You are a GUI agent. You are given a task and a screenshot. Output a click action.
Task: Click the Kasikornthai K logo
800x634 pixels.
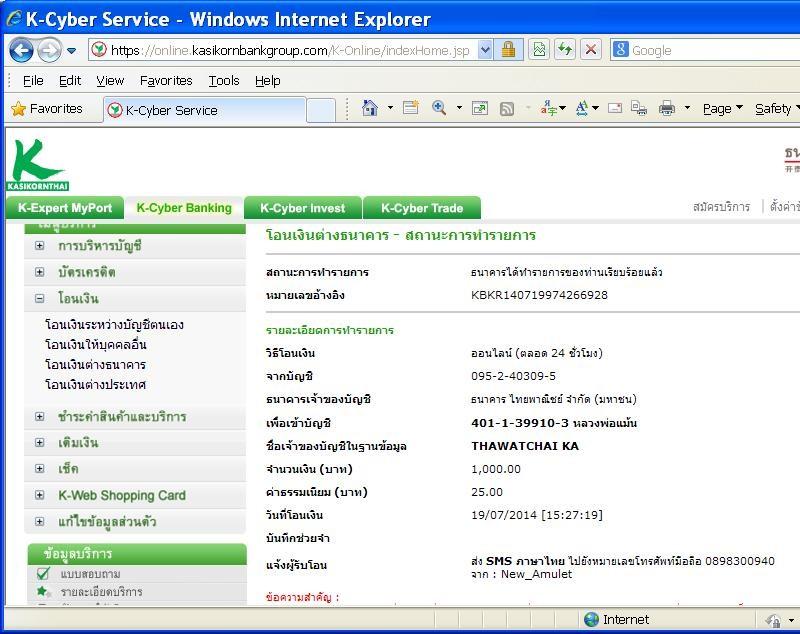pos(38,165)
